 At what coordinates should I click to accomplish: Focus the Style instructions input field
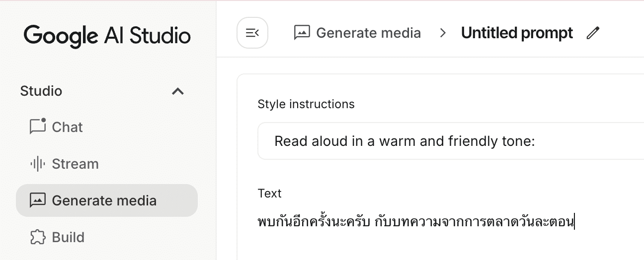coord(447,141)
